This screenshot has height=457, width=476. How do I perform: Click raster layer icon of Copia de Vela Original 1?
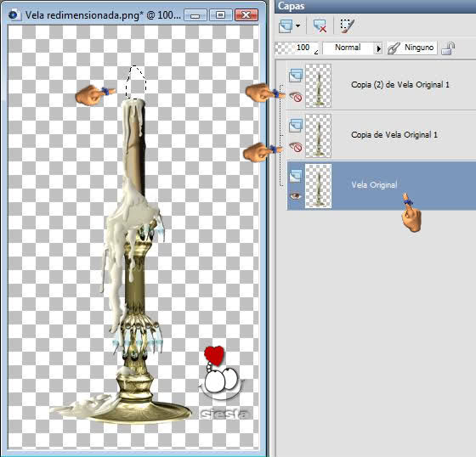296,126
